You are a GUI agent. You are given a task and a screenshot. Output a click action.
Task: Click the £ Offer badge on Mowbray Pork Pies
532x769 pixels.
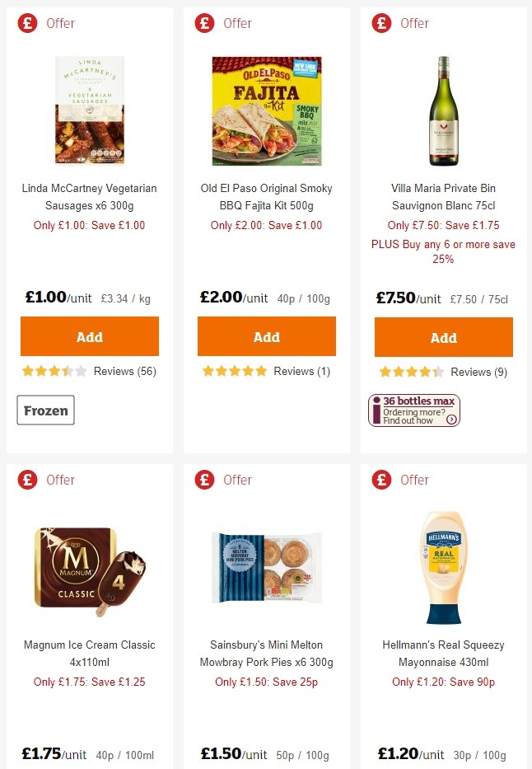[203, 480]
